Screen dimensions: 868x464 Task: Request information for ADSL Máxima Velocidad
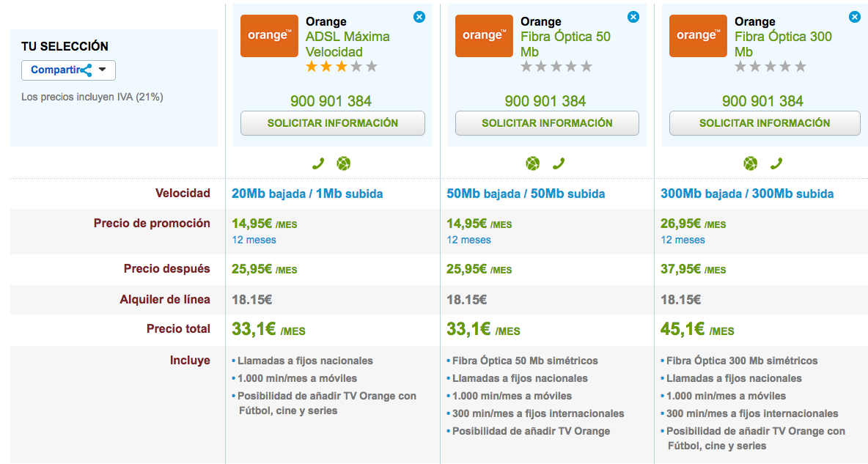click(x=333, y=123)
